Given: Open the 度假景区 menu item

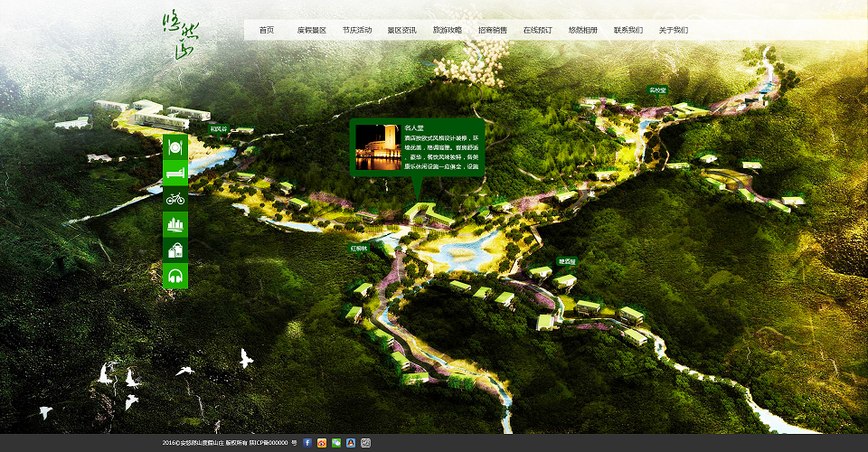Looking at the screenshot, I should click(x=312, y=30).
